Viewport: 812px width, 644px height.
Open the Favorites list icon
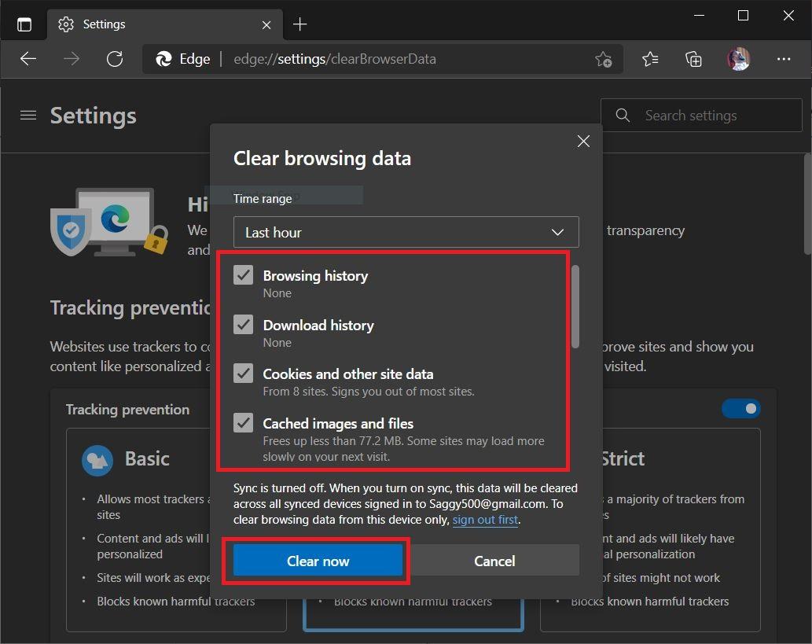[x=650, y=59]
